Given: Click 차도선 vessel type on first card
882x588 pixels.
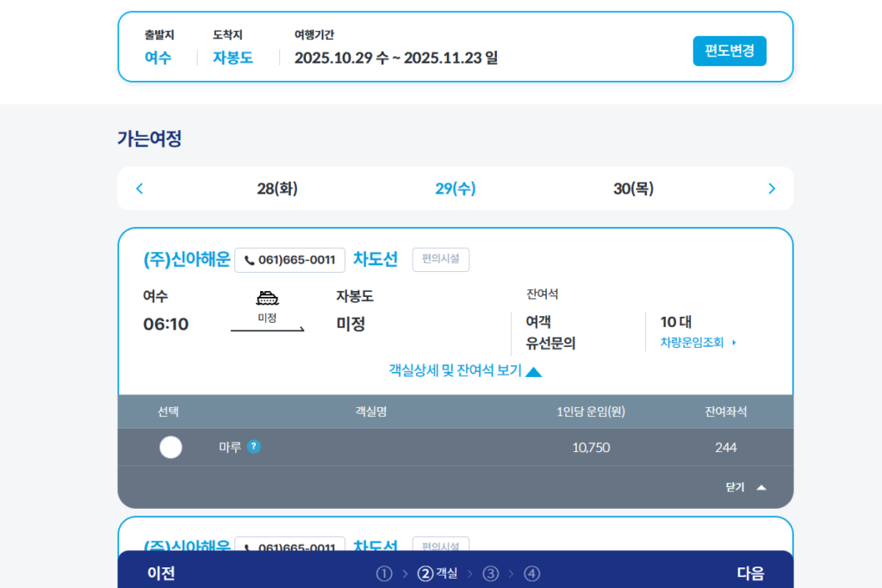Looking at the screenshot, I should click(376, 259).
